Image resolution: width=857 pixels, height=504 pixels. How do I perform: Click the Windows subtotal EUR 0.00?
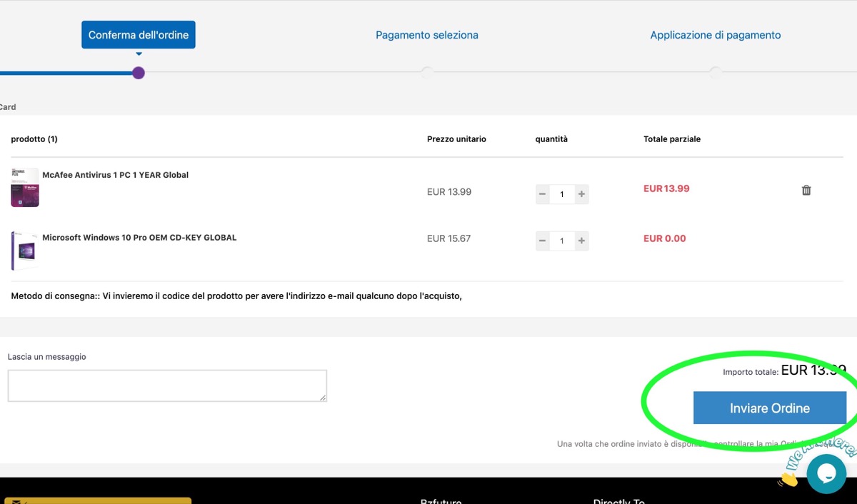tap(665, 238)
